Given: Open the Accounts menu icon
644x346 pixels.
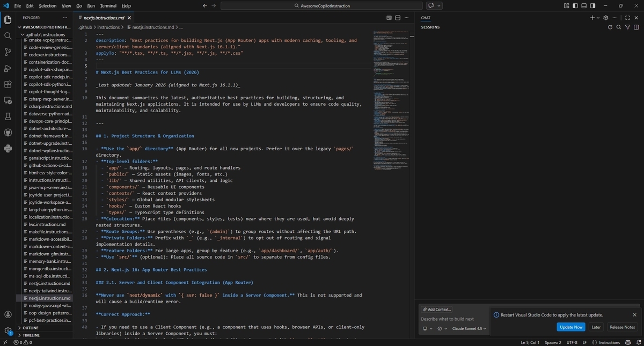Looking at the screenshot, I should click(x=8, y=315).
